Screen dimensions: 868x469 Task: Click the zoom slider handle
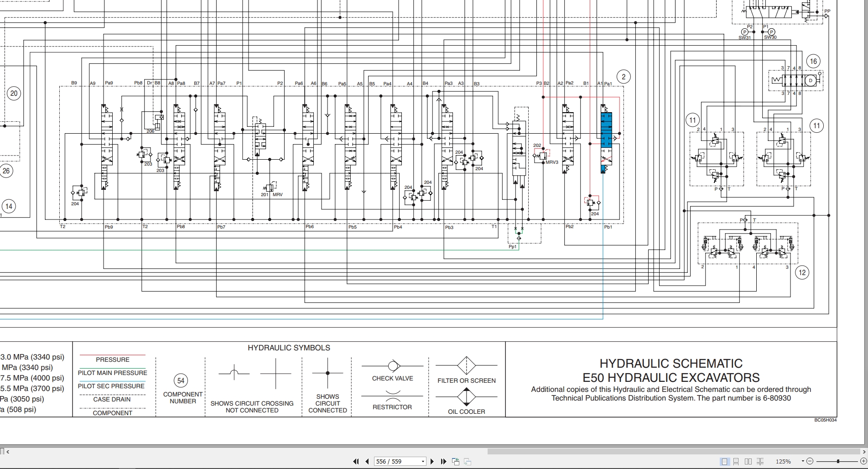pos(838,461)
